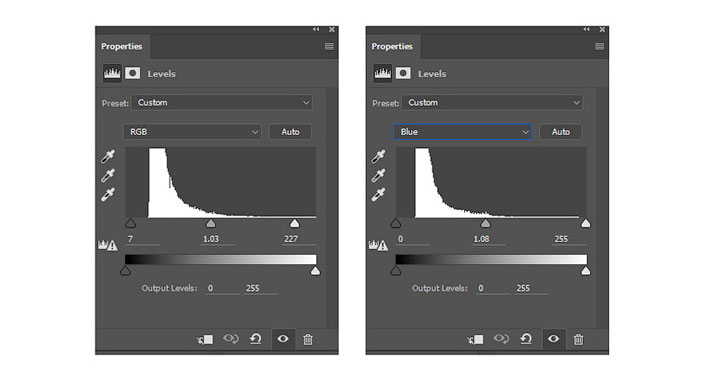Image resolution: width=725 pixels, height=380 pixels.
Task: Open Preset dropdown in RGB panel
Action: pos(222,103)
